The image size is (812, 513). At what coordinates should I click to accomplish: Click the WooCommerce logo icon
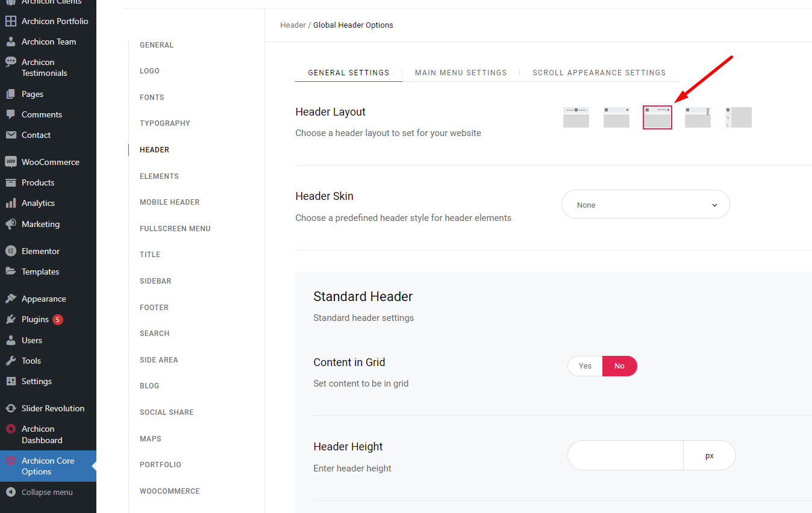point(10,162)
